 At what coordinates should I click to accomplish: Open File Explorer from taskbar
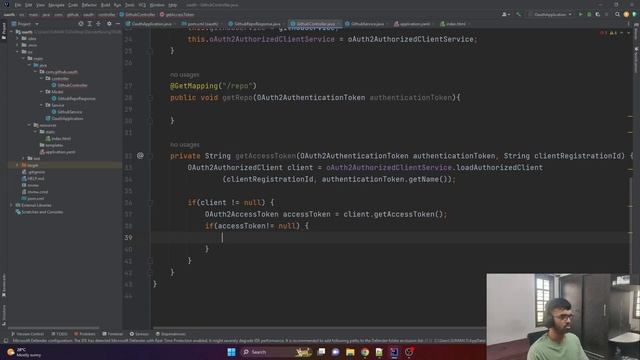(x=350, y=352)
